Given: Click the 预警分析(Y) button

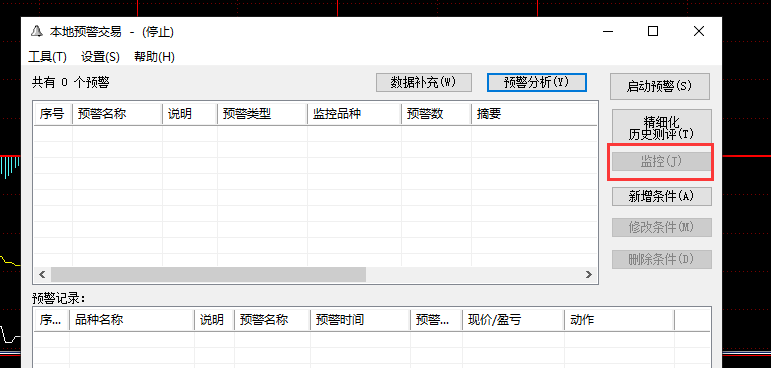Looking at the screenshot, I should pyautogui.click(x=537, y=83).
